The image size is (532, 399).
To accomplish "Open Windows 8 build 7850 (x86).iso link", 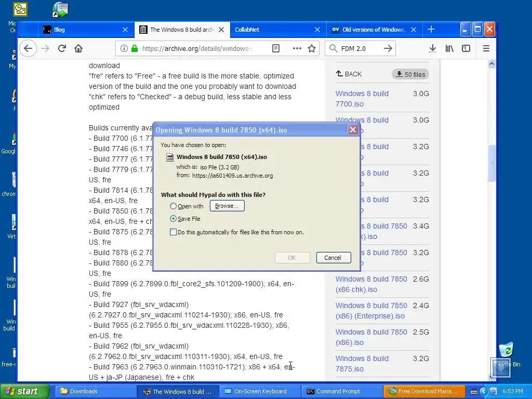I will 371,337.
